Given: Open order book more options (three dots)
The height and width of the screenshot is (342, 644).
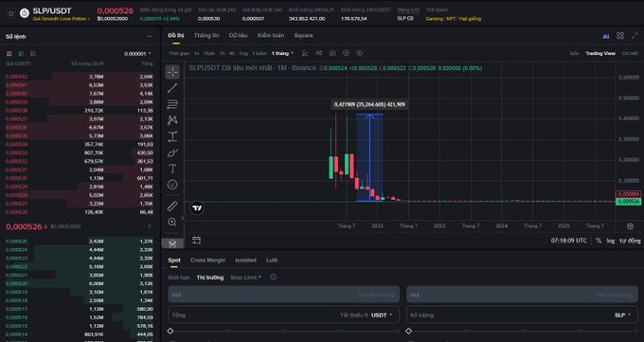Looking at the screenshot, I should (150, 37).
